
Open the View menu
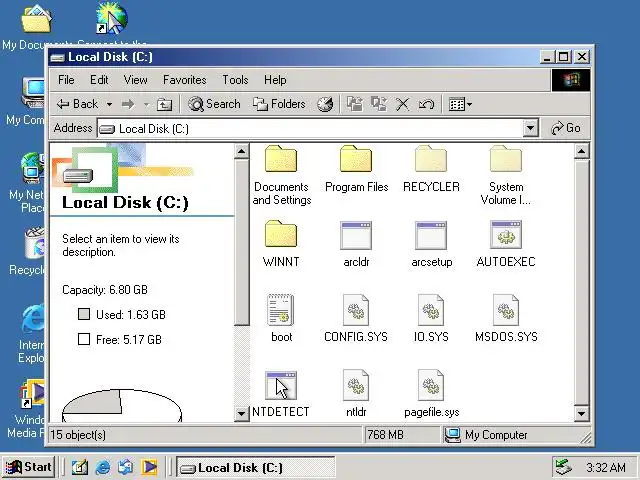(x=135, y=80)
